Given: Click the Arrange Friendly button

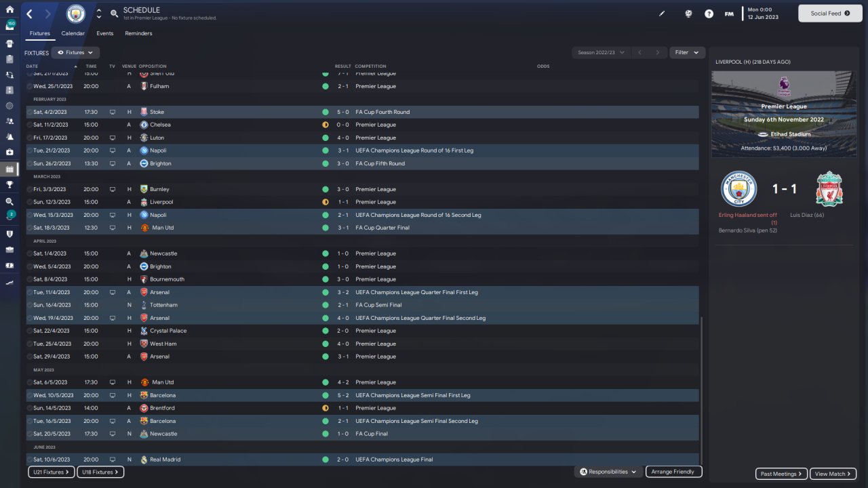Looking at the screenshot, I should pyautogui.click(x=673, y=472).
